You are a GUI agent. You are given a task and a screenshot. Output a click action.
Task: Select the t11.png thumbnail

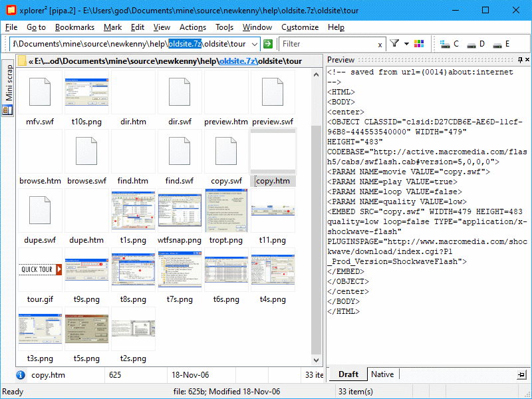[x=273, y=210]
